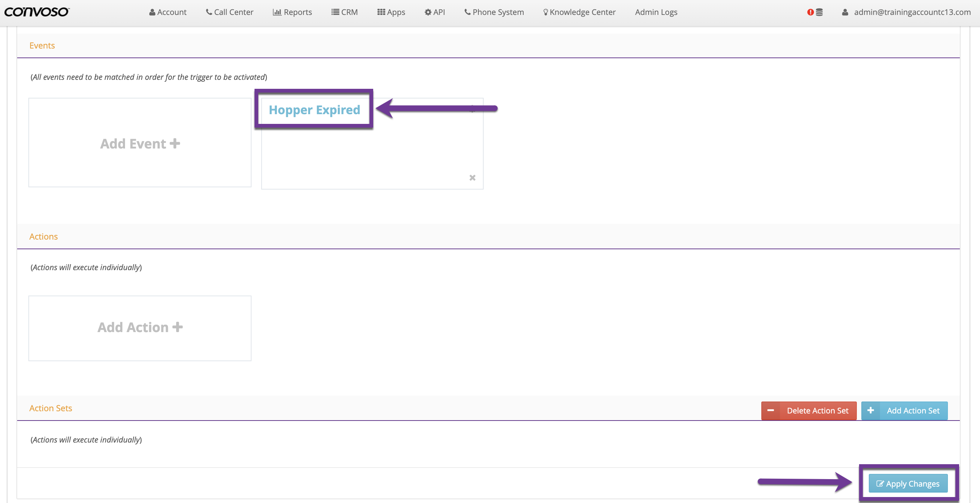Click the Add Action tile
The width and height of the screenshot is (980, 503).
[140, 328]
